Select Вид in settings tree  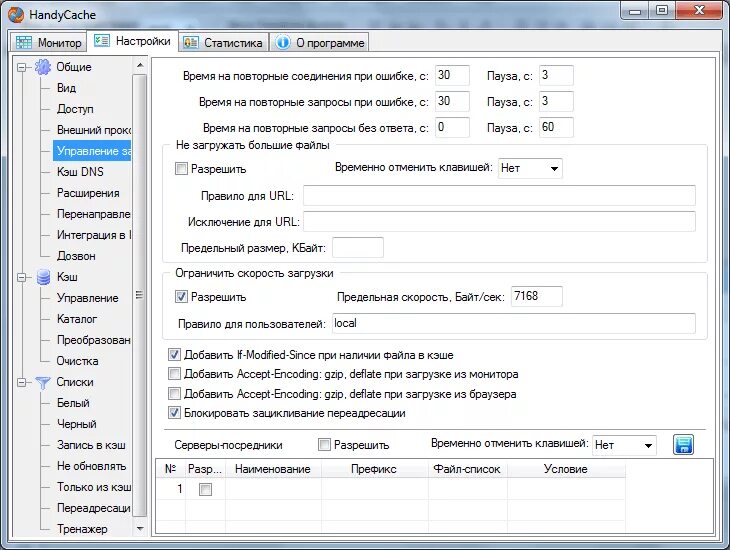66,88
